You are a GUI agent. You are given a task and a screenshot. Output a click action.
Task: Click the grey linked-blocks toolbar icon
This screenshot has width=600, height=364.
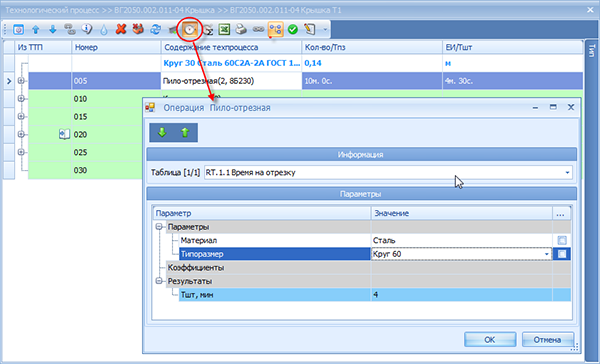[x=70, y=29]
